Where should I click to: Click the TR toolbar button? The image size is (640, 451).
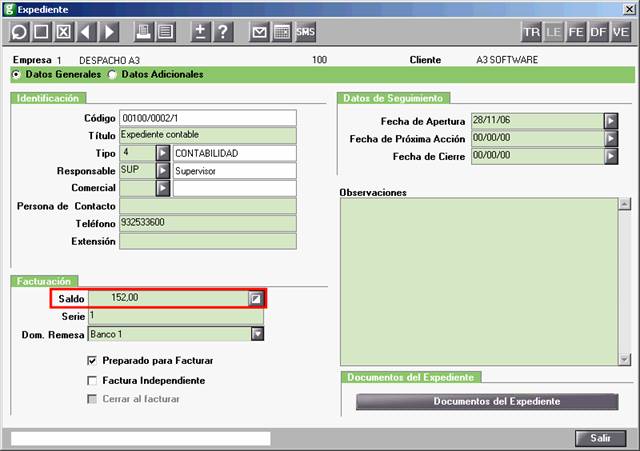pos(531,32)
